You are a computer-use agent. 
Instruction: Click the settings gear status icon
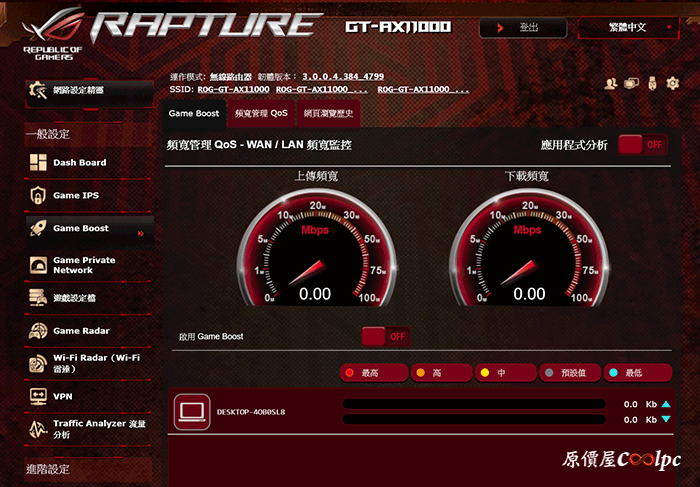pyautogui.click(x=672, y=83)
